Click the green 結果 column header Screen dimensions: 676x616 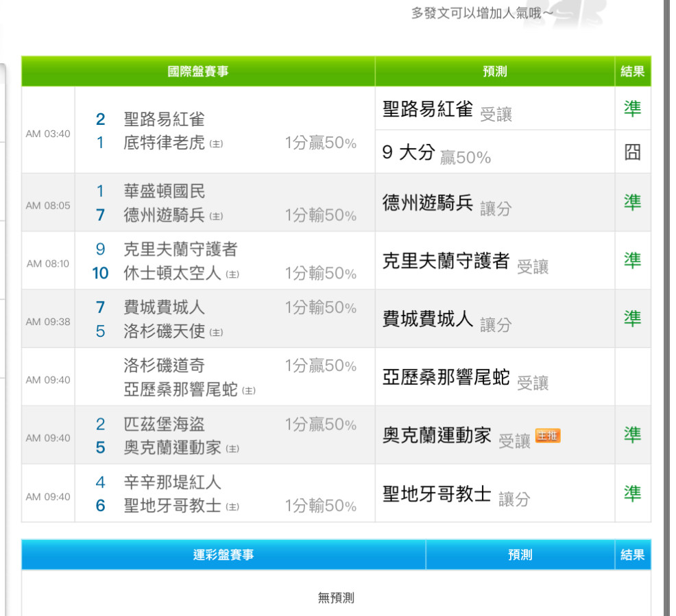(632, 71)
